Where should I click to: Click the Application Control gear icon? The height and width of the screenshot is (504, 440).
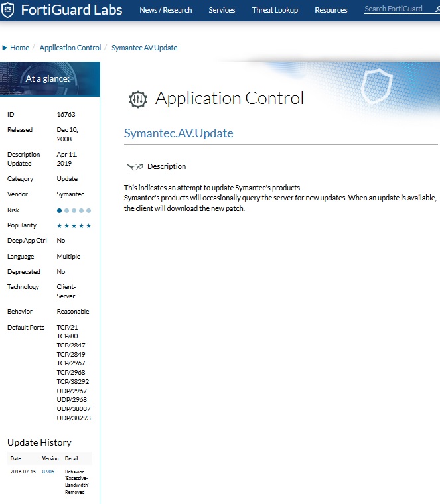(x=138, y=99)
